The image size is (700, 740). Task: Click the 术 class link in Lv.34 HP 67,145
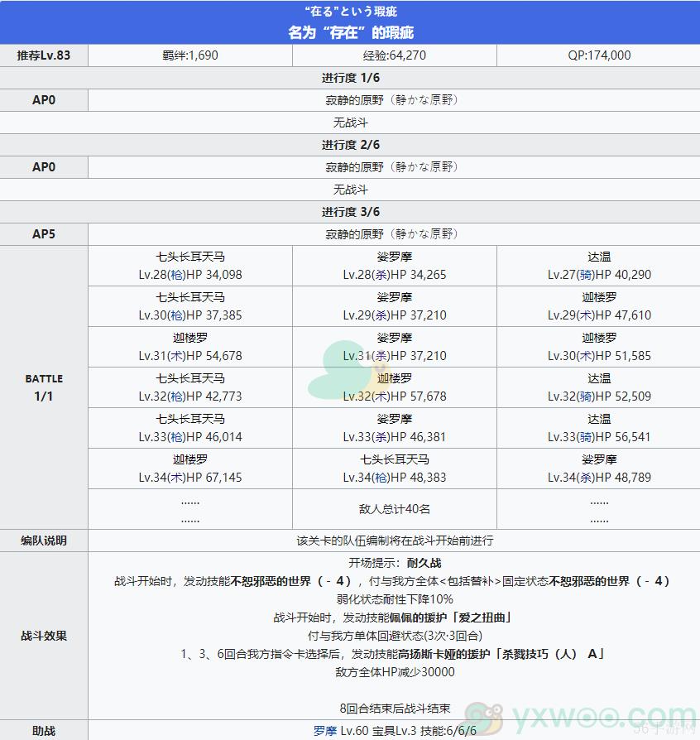point(177,478)
